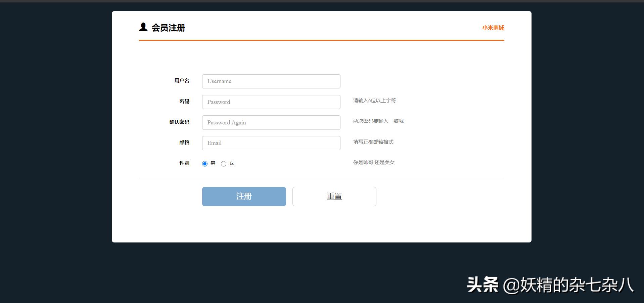Choose the 女 gender option

(224, 164)
